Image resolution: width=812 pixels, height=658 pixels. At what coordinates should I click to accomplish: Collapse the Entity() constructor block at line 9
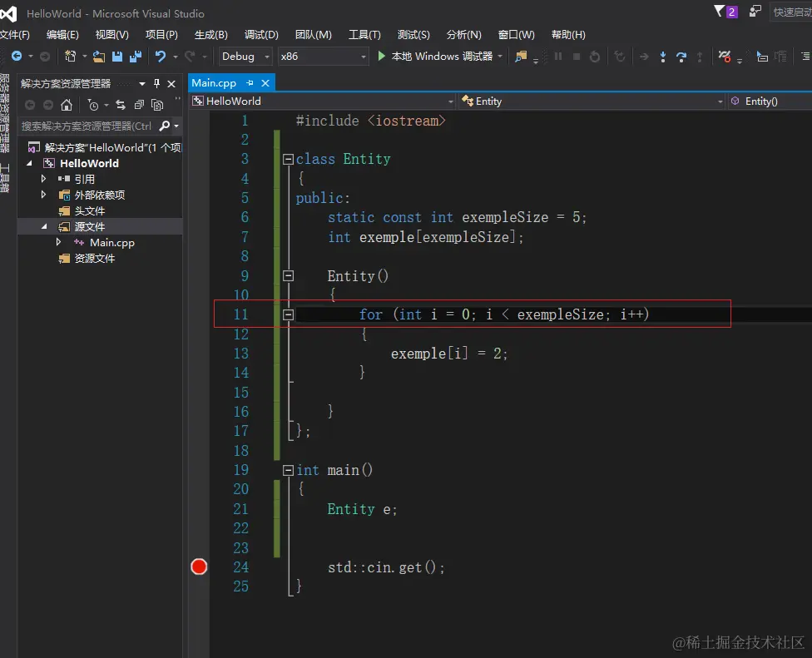pyautogui.click(x=288, y=276)
